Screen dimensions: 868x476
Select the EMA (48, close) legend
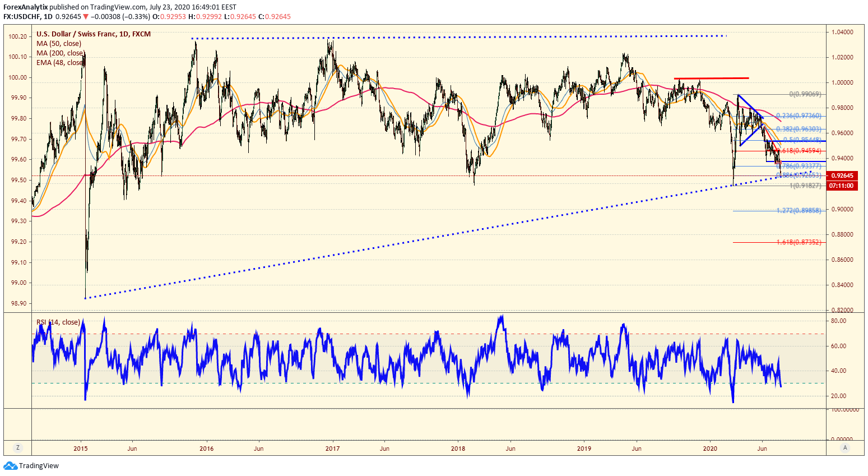pyautogui.click(x=61, y=63)
